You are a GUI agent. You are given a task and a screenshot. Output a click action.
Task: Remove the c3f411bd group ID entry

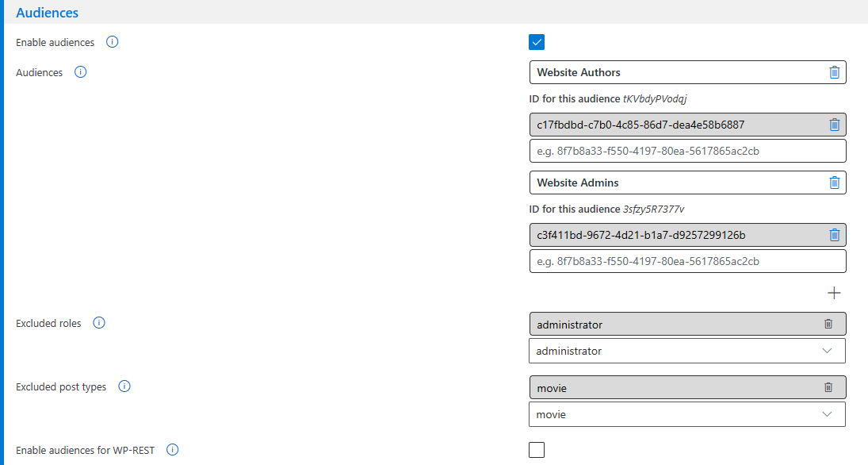(x=834, y=235)
